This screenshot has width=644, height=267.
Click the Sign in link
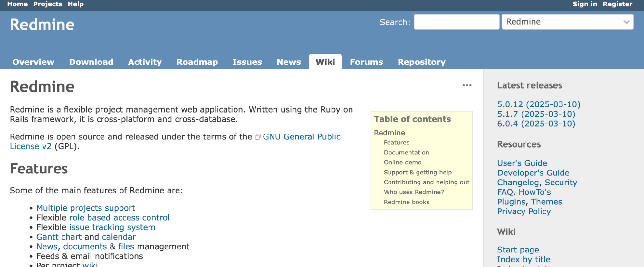click(585, 4)
